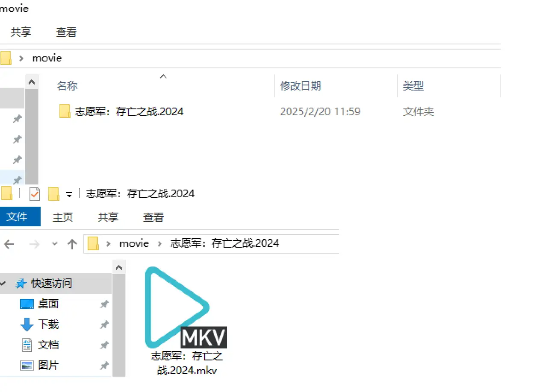This screenshot has width=540, height=392.
Task: Select the 快速访问 star icon
Action: tap(21, 283)
